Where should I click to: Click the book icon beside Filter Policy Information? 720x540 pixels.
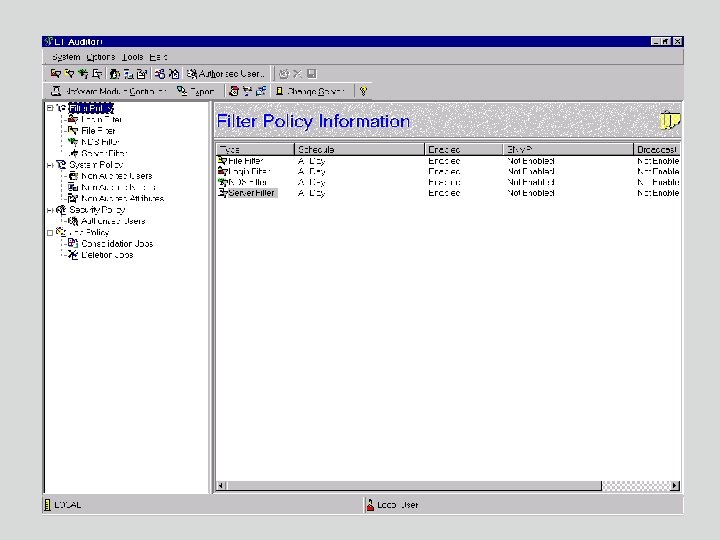(669, 122)
